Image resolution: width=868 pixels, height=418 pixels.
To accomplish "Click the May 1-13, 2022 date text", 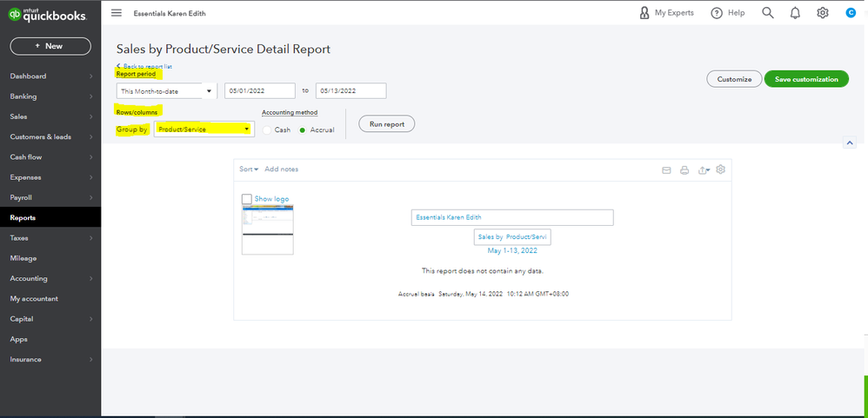I will (512, 250).
